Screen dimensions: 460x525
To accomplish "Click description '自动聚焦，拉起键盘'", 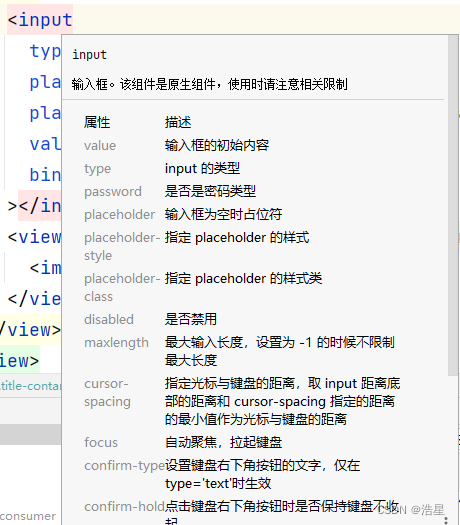I will [223, 442].
